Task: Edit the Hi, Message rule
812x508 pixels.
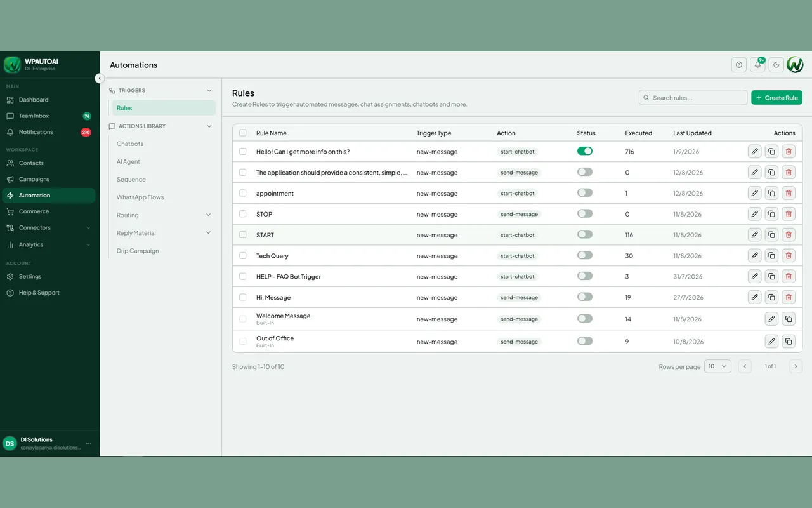Action: (x=754, y=297)
